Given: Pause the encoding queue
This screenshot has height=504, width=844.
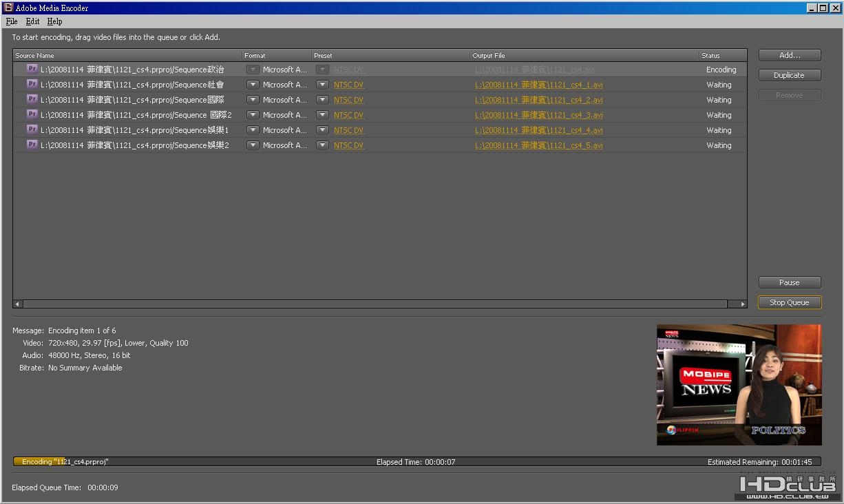Looking at the screenshot, I should point(789,282).
